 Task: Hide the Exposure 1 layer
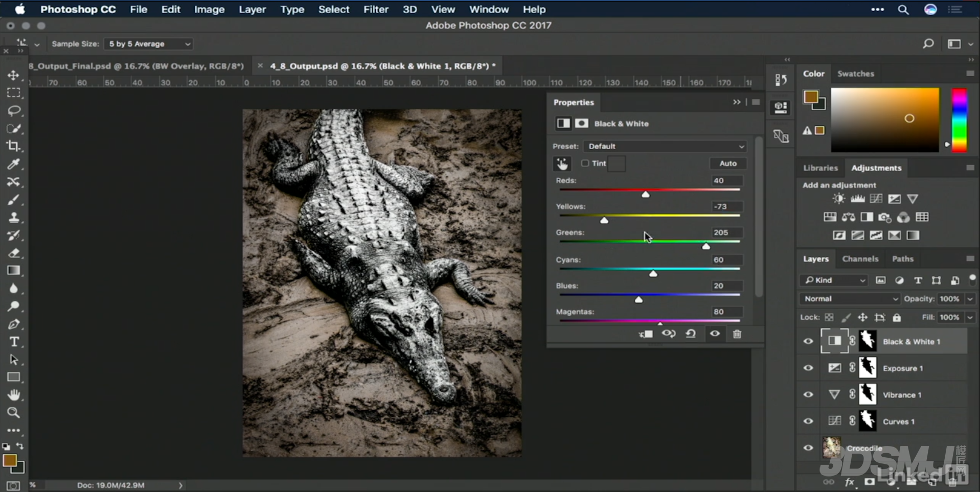pos(808,368)
